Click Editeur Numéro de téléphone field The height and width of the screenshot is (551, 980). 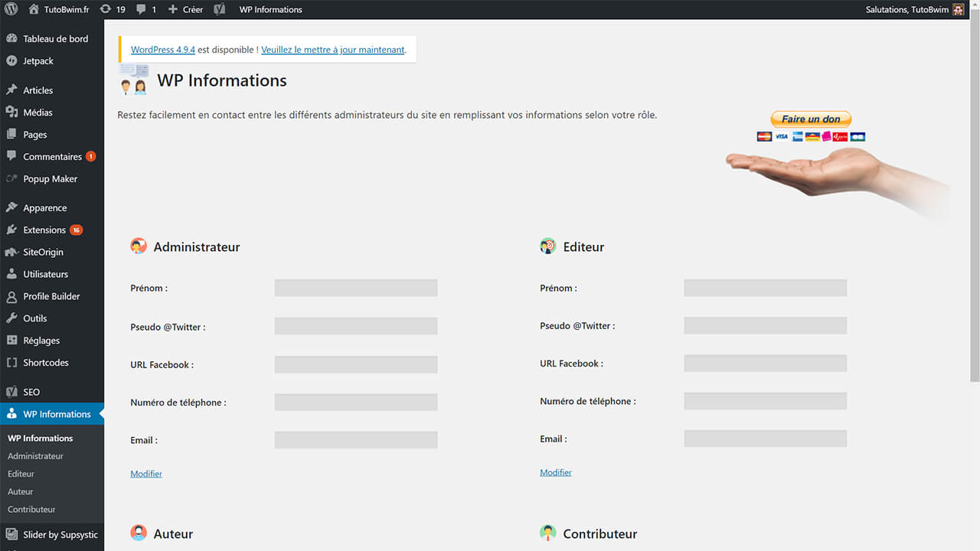click(x=766, y=401)
